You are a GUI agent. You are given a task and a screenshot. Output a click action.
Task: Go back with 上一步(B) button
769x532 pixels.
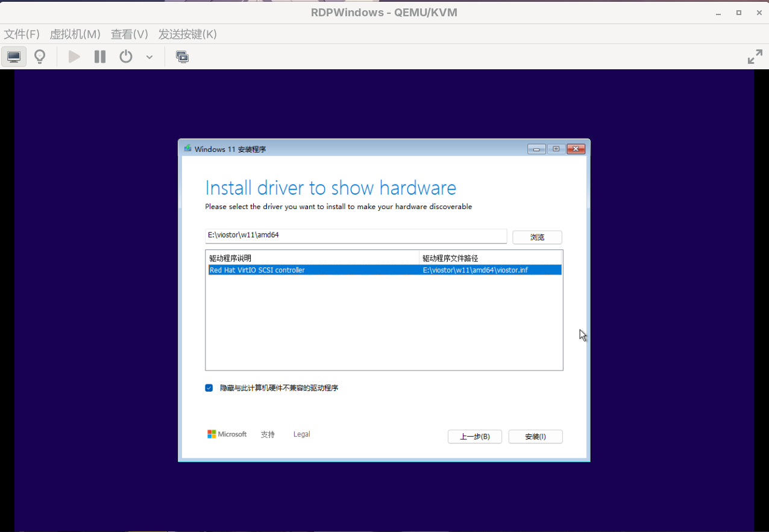tap(474, 437)
